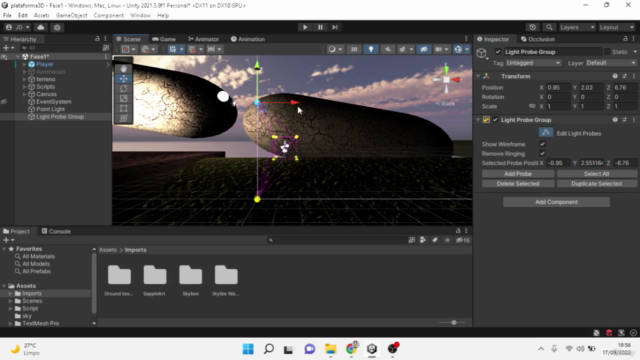Toggle the 2D scene view mode
Screen dimensions: 640x360
coord(354,49)
